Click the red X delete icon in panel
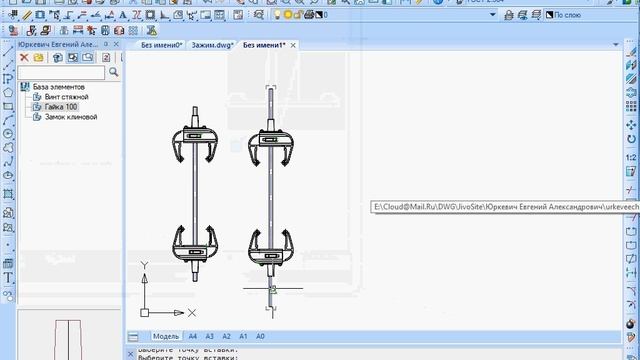This screenshot has height=360, width=640. pos(24,58)
